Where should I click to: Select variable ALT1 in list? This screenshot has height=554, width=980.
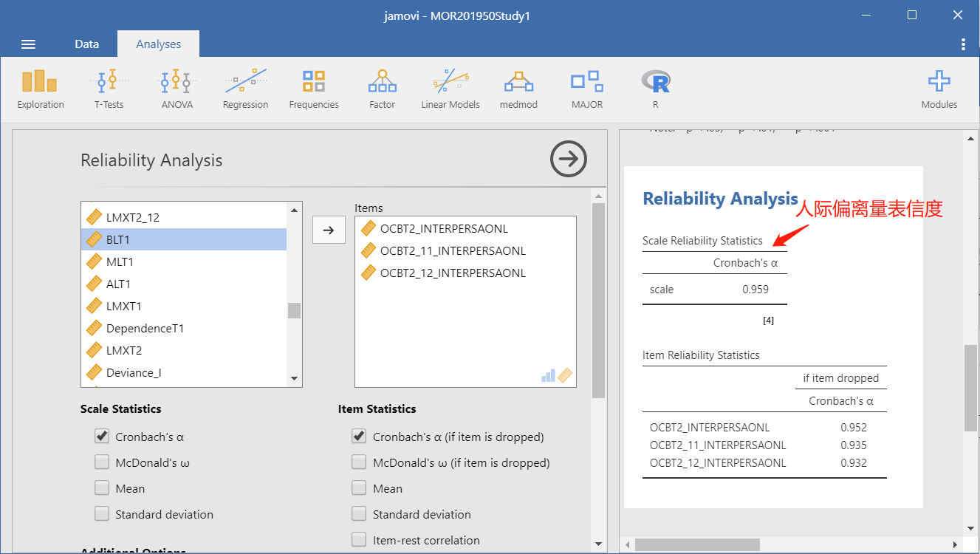tap(184, 284)
